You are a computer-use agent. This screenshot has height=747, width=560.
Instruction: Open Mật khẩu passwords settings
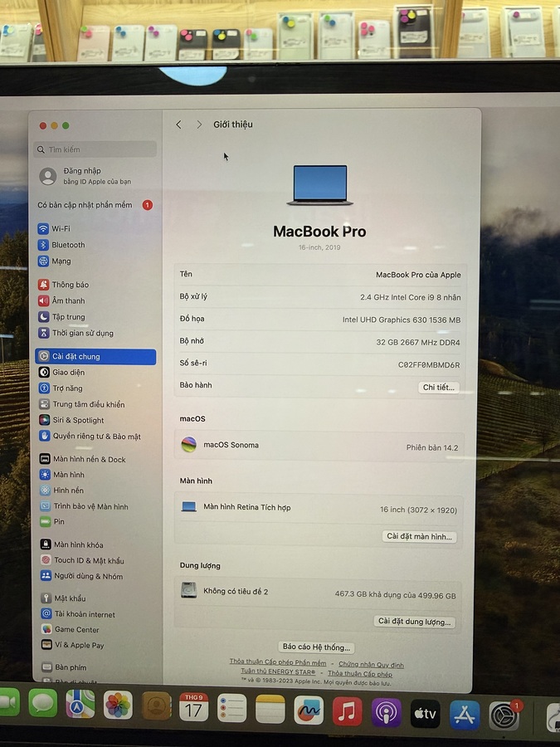63,598
